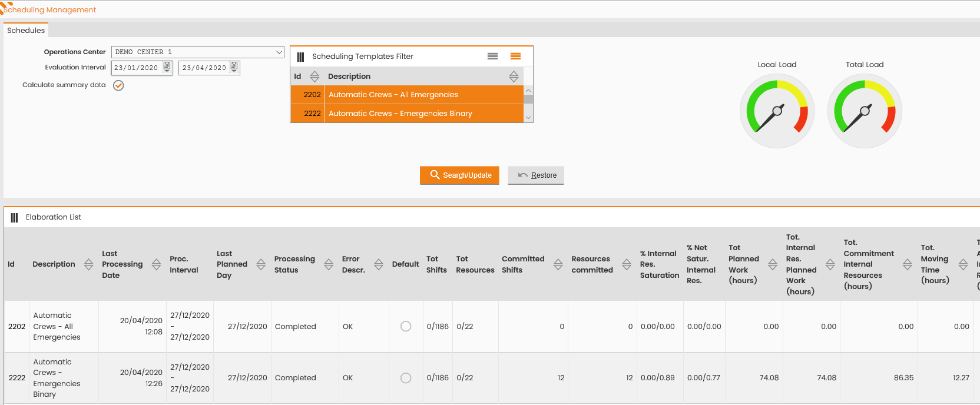This screenshot has width=980, height=405.
Task: Click the Total Load gauge
Action: (x=865, y=111)
